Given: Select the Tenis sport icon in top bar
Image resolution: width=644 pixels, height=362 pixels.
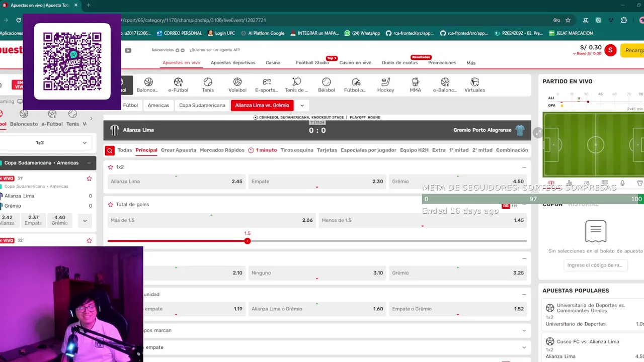Looking at the screenshot, I should tap(208, 82).
